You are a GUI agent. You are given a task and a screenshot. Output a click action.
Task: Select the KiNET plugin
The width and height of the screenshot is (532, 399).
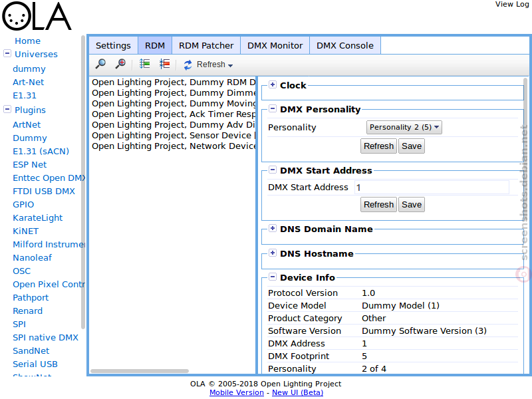point(26,231)
